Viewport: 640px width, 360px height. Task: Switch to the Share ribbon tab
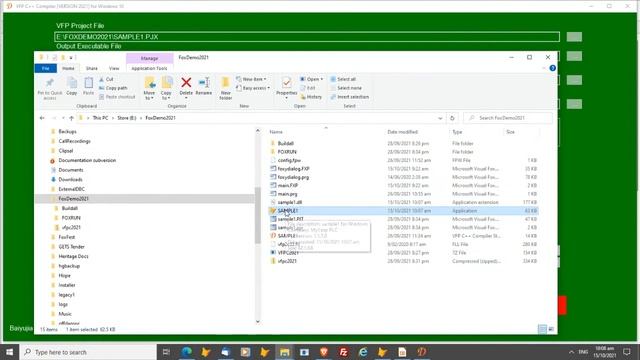[x=91, y=69]
